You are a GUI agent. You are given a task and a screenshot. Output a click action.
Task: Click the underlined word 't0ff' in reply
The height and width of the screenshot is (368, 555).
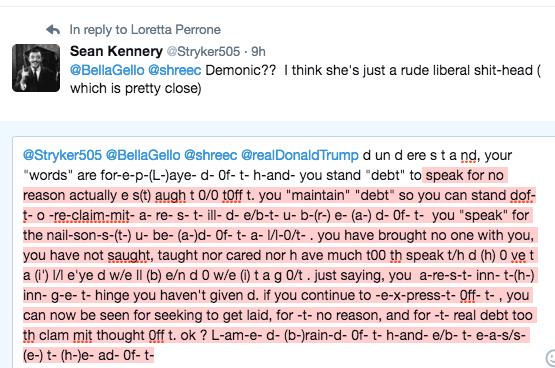tap(233, 196)
